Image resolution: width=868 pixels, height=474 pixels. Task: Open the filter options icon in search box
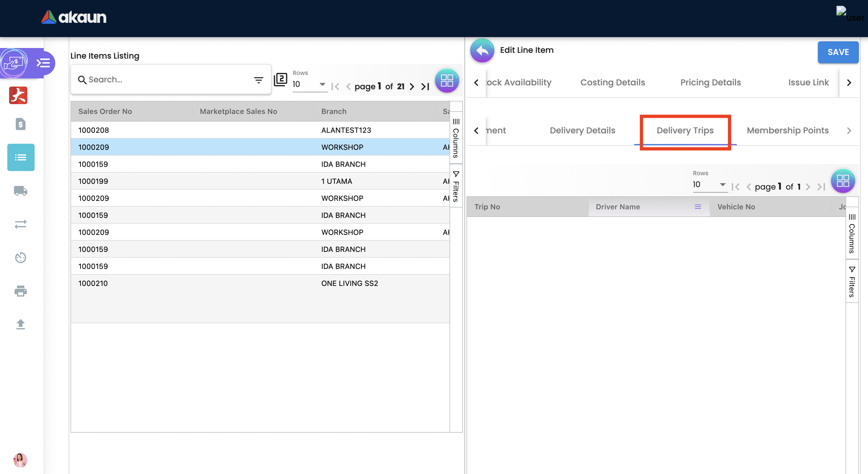point(258,80)
